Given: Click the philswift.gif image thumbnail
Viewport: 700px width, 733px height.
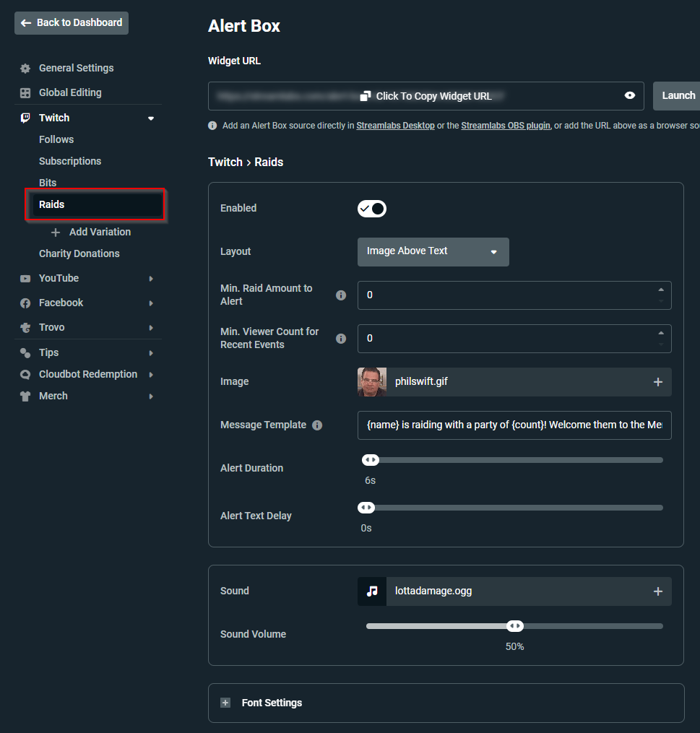Looking at the screenshot, I should tap(371, 381).
